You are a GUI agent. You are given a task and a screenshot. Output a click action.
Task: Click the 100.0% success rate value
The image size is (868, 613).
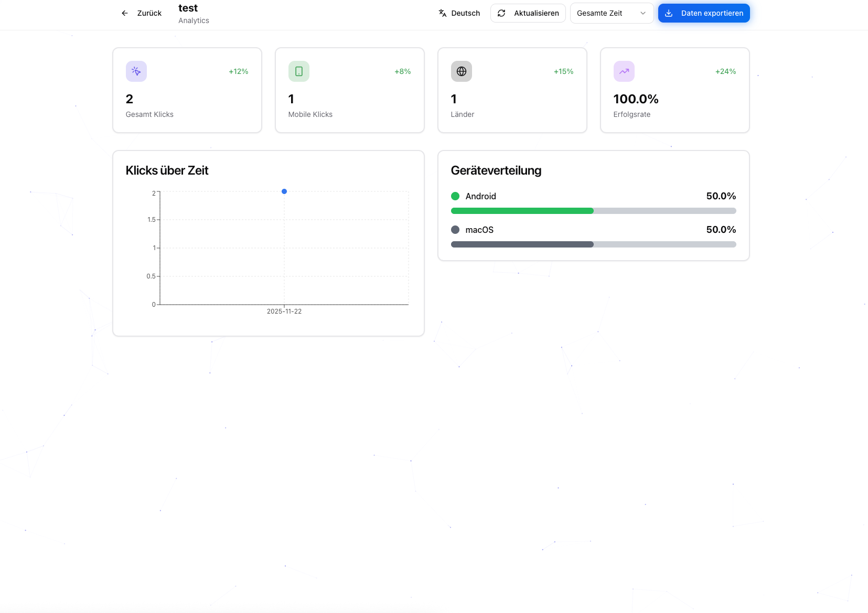pyautogui.click(x=636, y=99)
